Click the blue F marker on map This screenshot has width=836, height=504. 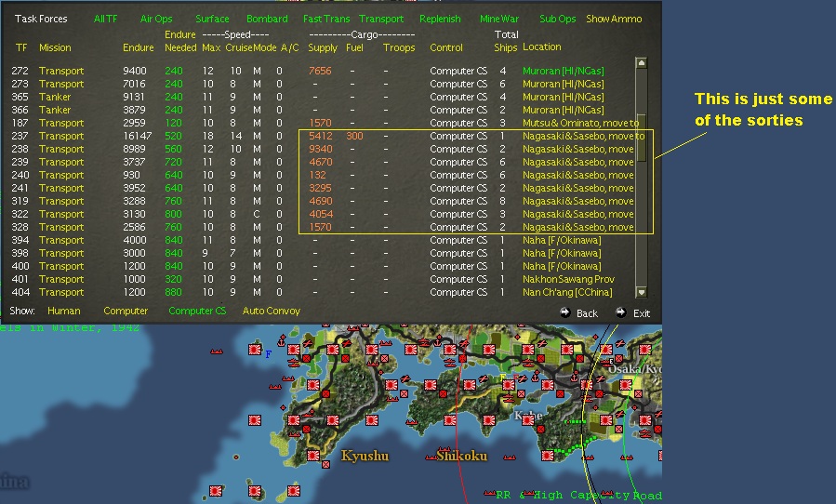268,354
